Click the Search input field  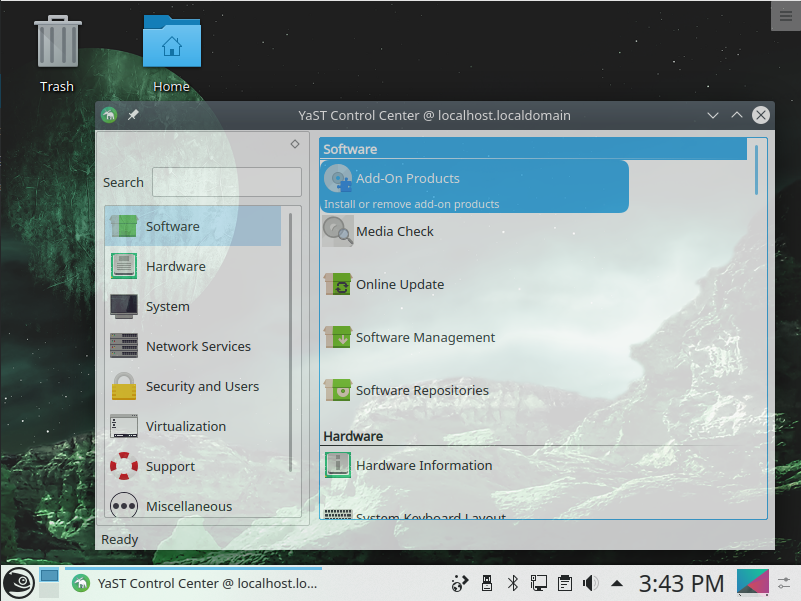tap(226, 182)
